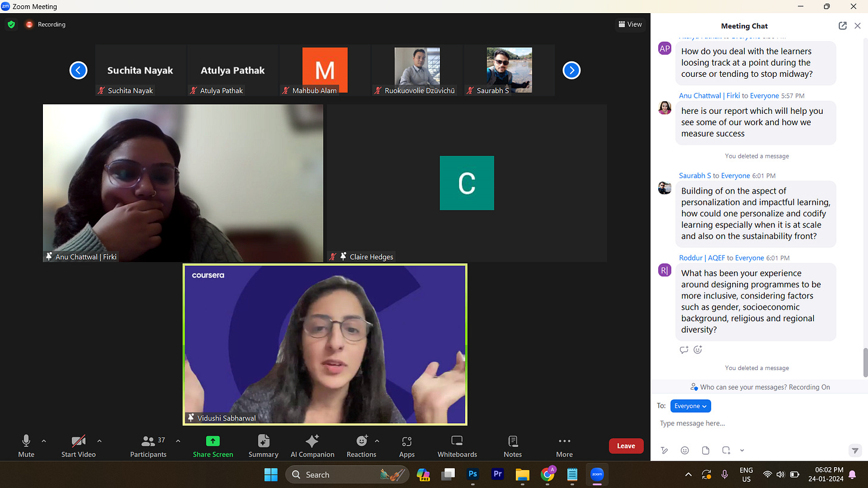Open meeting Notes
868x488 pixels.
point(513,446)
